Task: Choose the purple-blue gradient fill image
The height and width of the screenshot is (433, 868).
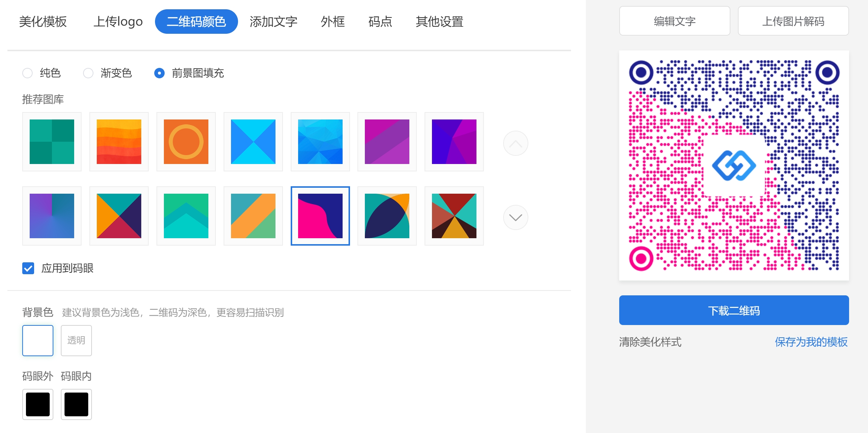Action: click(x=52, y=216)
